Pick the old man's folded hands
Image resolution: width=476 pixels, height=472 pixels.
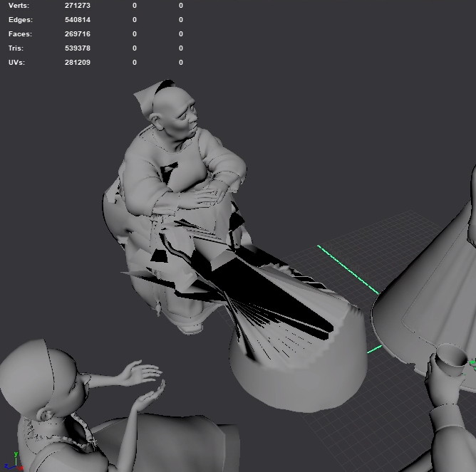tap(203, 196)
